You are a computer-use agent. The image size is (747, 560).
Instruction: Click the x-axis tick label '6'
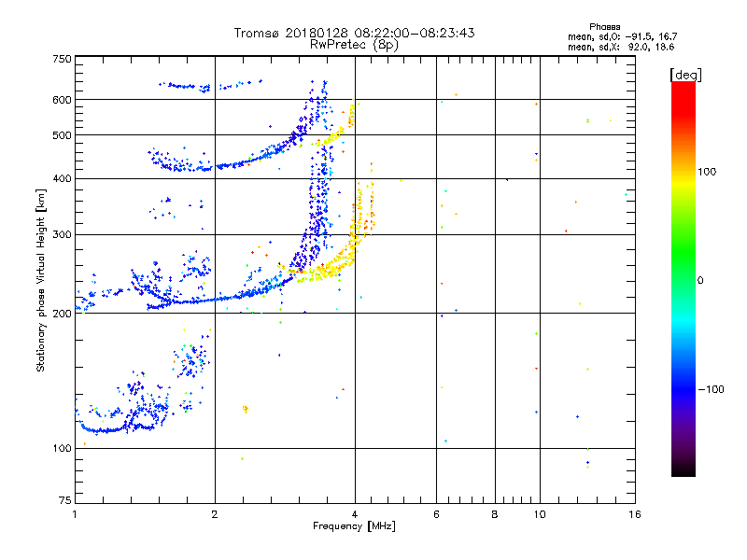tap(436, 515)
